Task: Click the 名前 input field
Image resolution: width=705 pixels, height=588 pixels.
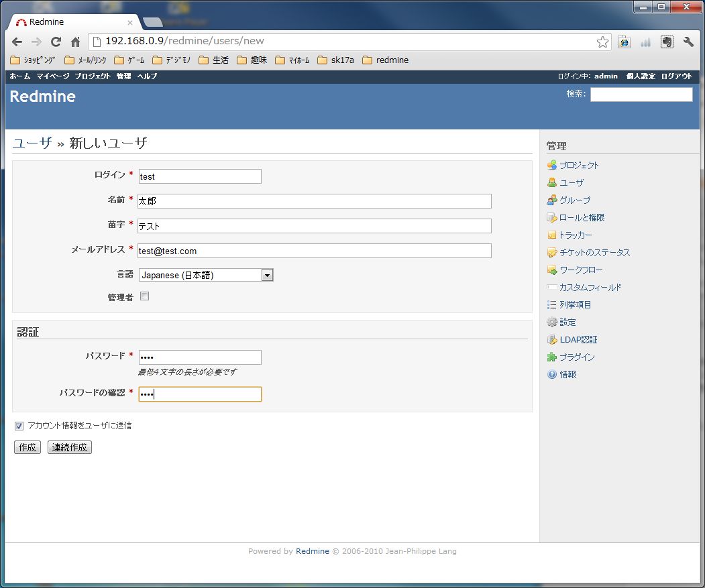Action: pos(315,201)
